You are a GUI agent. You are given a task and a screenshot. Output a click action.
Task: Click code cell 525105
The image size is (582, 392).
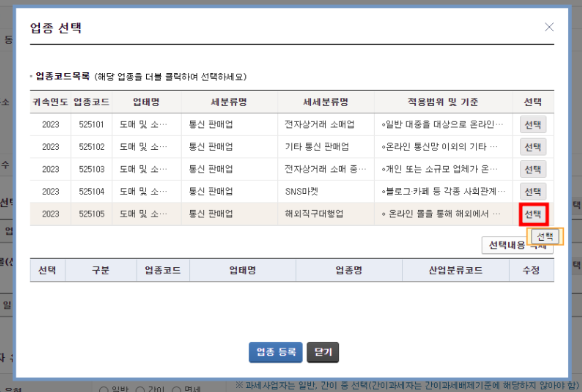tap(91, 214)
